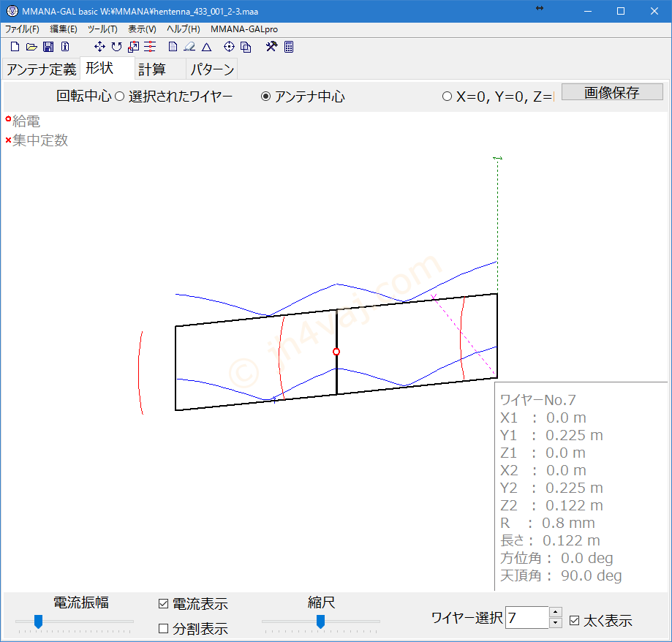
Task: Switch to 計算 tab
Action: tap(160, 69)
